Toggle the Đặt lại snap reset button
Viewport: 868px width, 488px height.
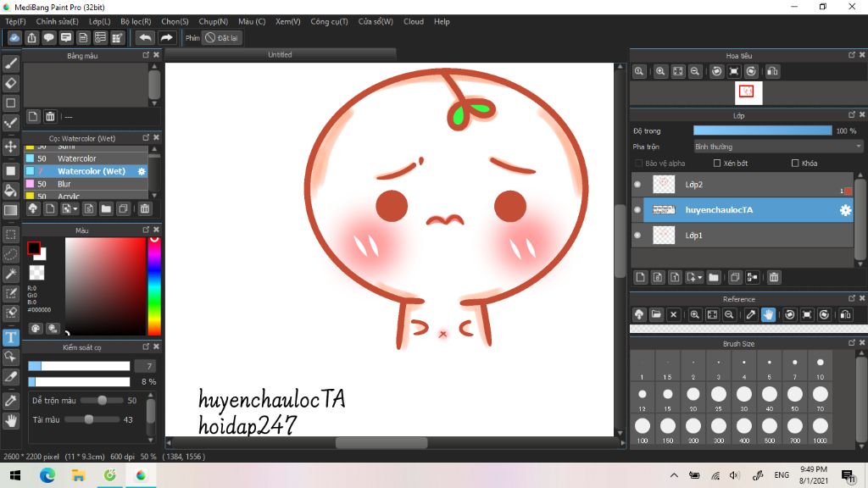pyautogui.click(x=221, y=37)
